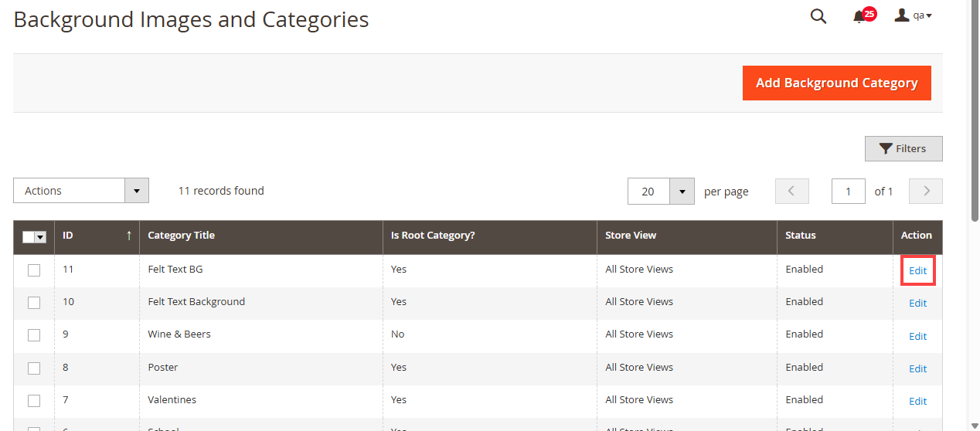Go to previous page arrow
The width and height of the screenshot is (980, 431).
[792, 192]
